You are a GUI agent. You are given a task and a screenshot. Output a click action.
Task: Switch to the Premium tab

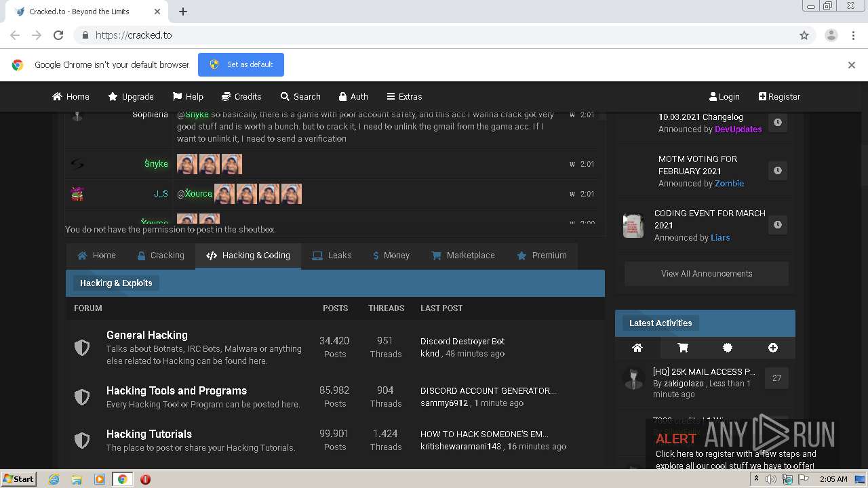pyautogui.click(x=542, y=256)
